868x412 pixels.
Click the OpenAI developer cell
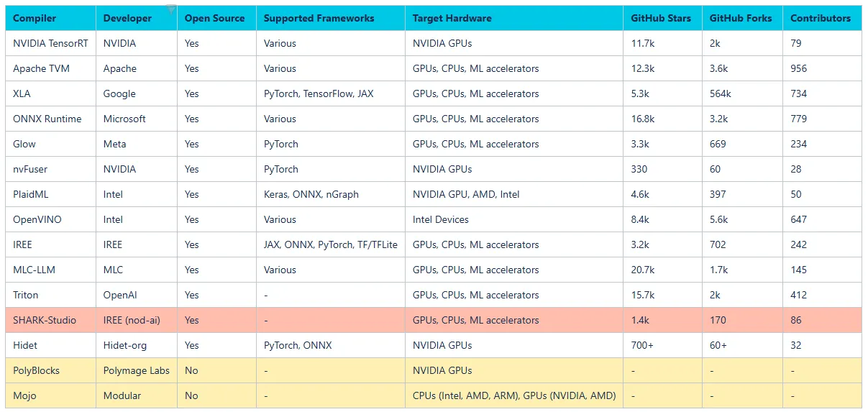tap(137, 295)
